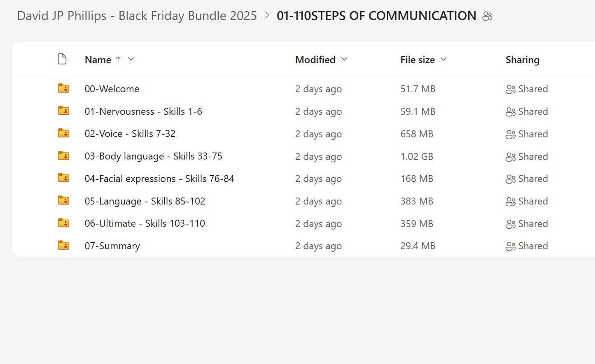Click the sharing icon beside folder title
This screenshot has width=595, height=364.
[487, 16]
